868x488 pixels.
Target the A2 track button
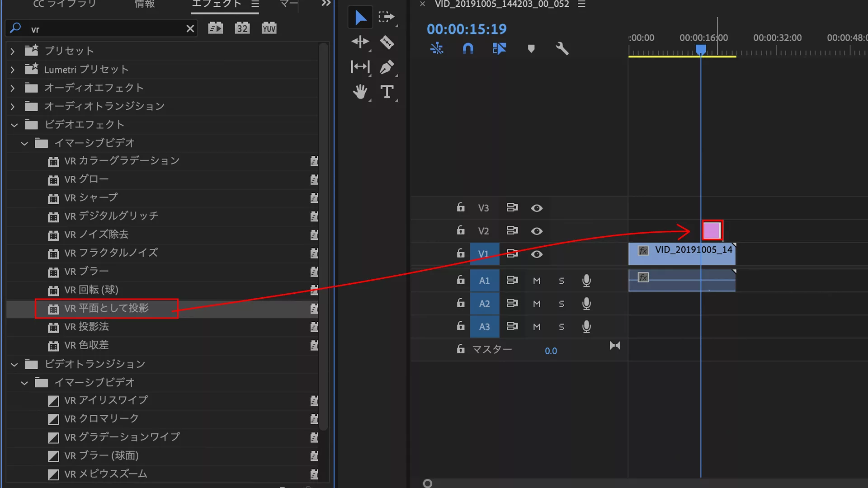tap(484, 304)
